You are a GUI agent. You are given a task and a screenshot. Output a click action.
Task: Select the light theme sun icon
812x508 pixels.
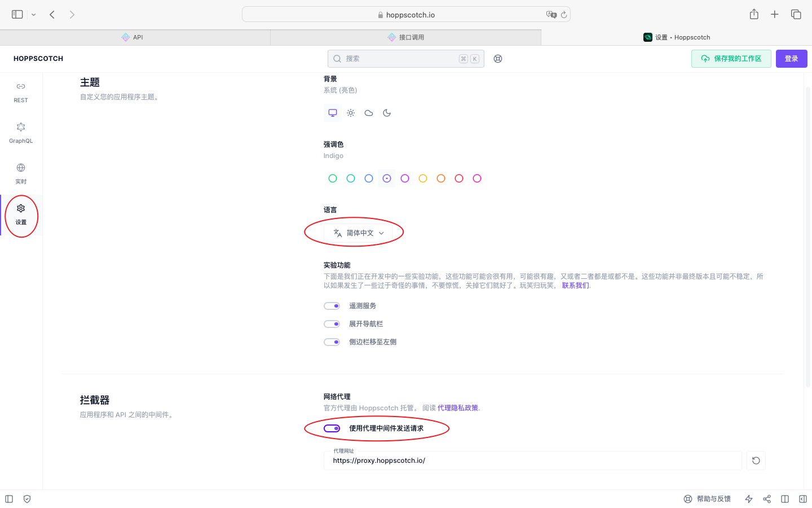point(350,112)
